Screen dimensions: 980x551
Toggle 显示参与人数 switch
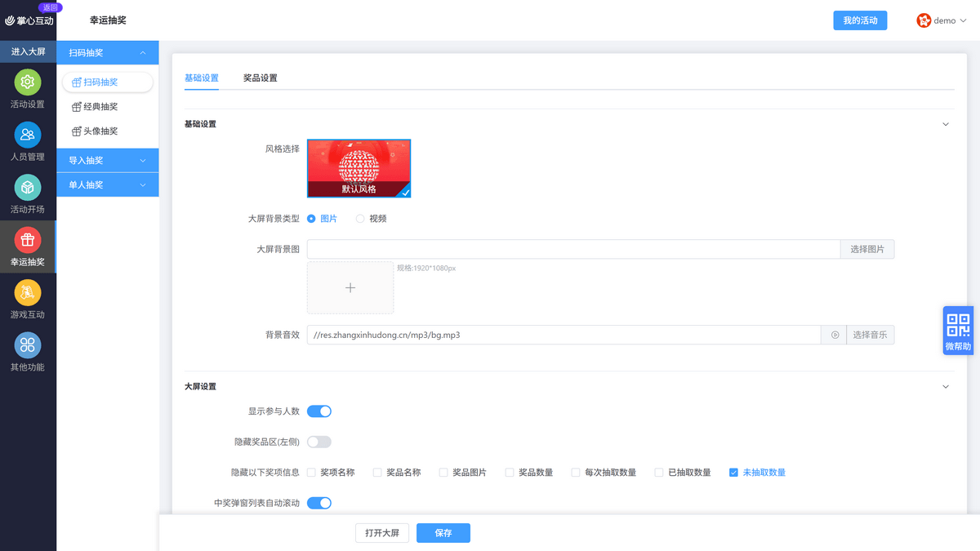319,411
